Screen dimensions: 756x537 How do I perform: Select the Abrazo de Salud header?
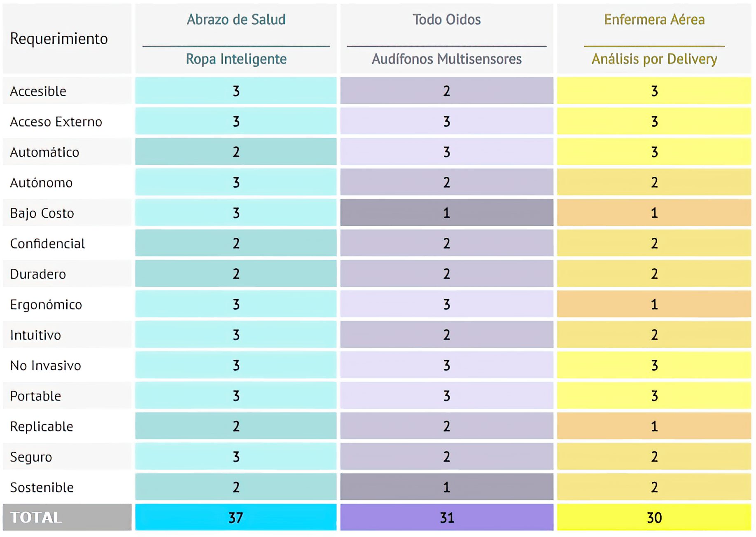click(236, 19)
